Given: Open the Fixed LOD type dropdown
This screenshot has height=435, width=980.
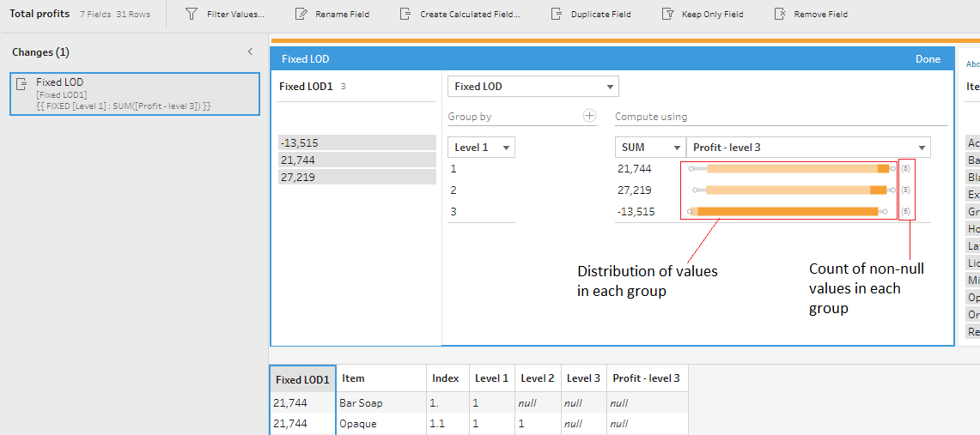Looking at the screenshot, I should coord(533,87).
